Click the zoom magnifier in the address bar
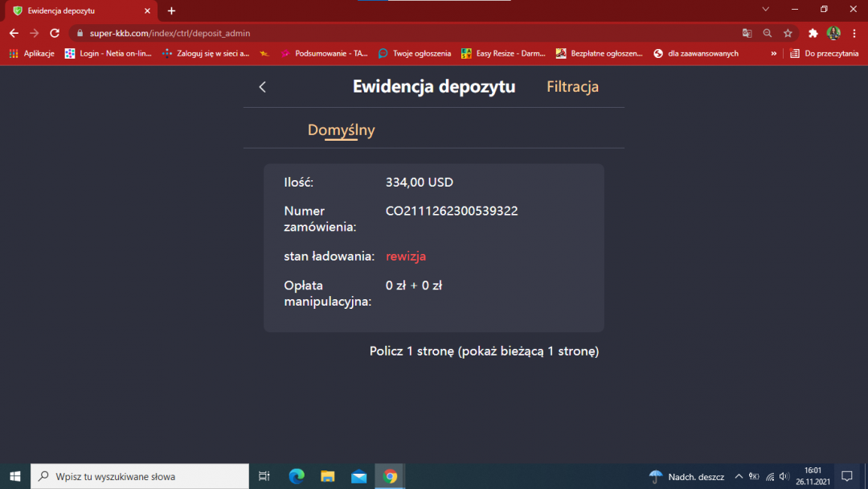The image size is (868, 489). tap(766, 34)
